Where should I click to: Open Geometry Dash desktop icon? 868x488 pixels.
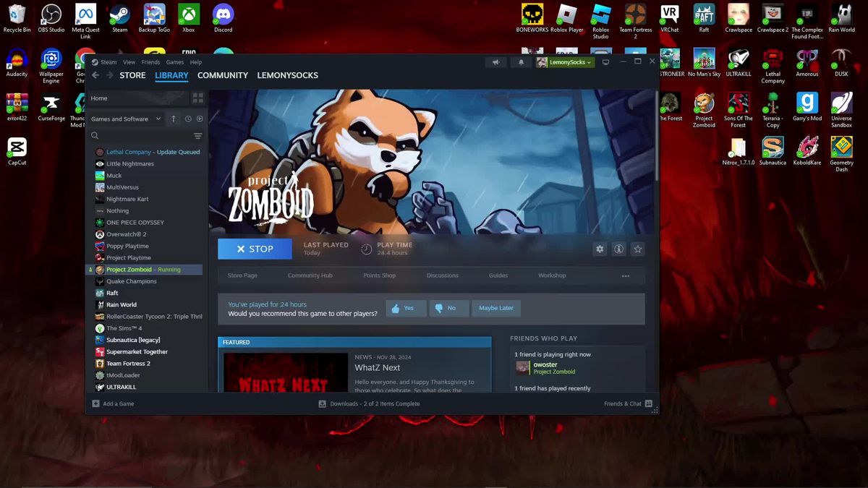coord(841,153)
